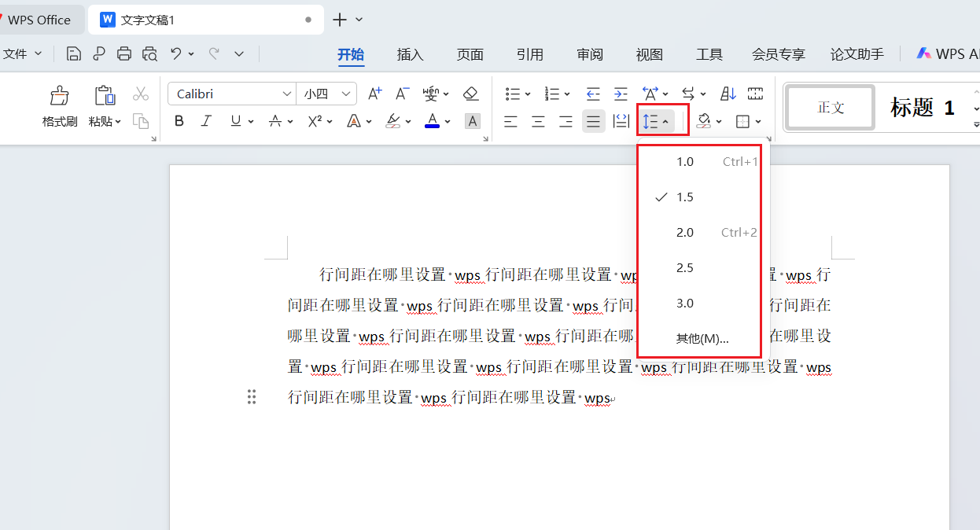Image resolution: width=980 pixels, height=530 pixels.
Task: Toggle bold formatting
Action: (x=179, y=120)
